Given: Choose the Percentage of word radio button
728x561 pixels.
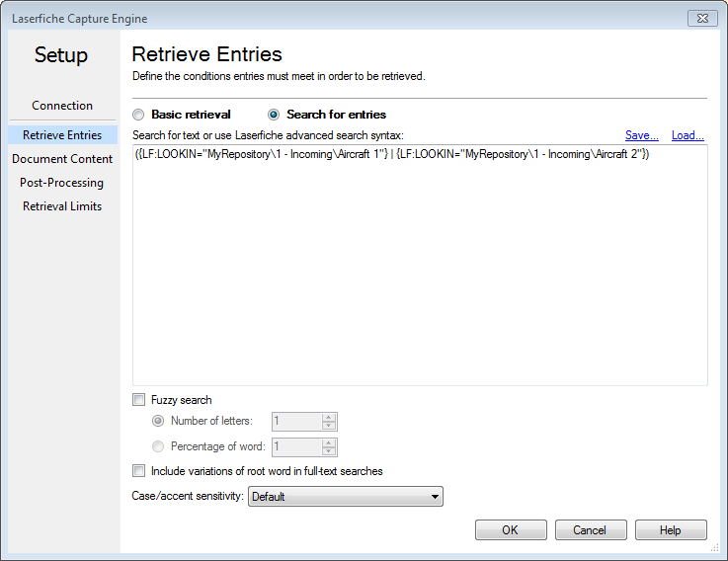Looking at the screenshot, I should pos(158,446).
